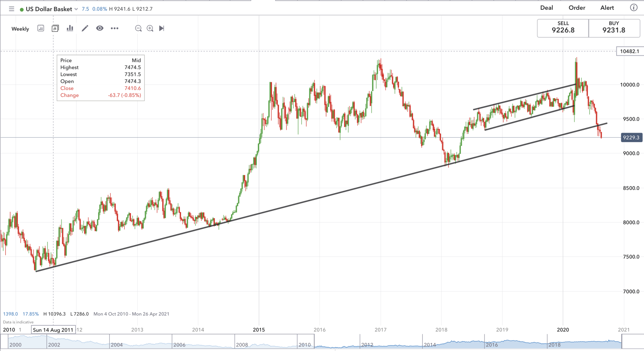Open the three-dot more options menu
Screen dimensions: 644x351
point(115,28)
